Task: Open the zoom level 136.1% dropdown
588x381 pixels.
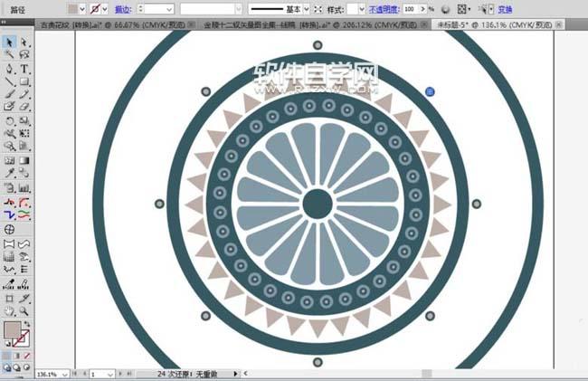Action: pyautogui.click(x=65, y=375)
